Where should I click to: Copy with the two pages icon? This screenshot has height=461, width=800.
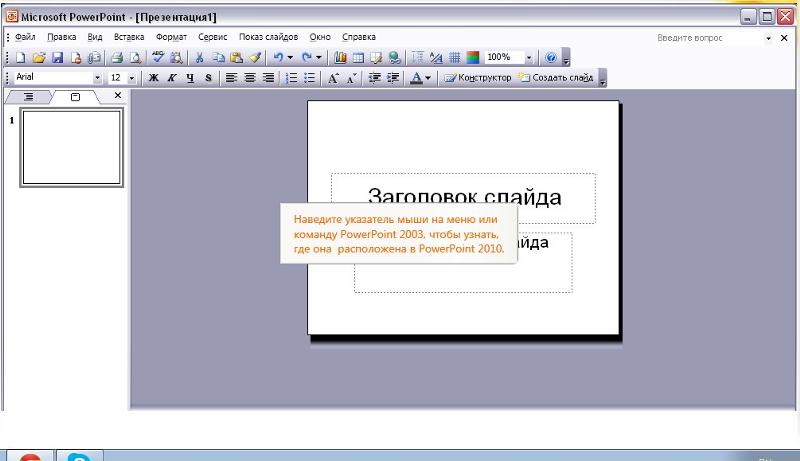(x=218, y=58)
